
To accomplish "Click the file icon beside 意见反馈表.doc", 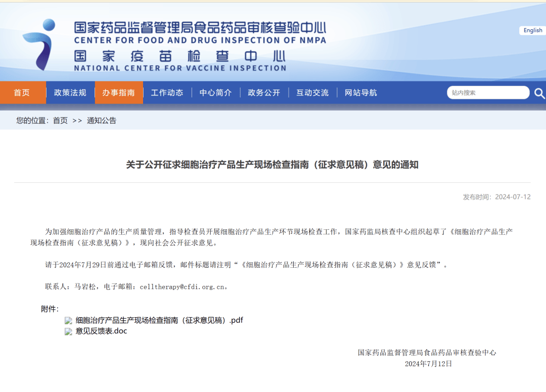I will coord(68,332).
